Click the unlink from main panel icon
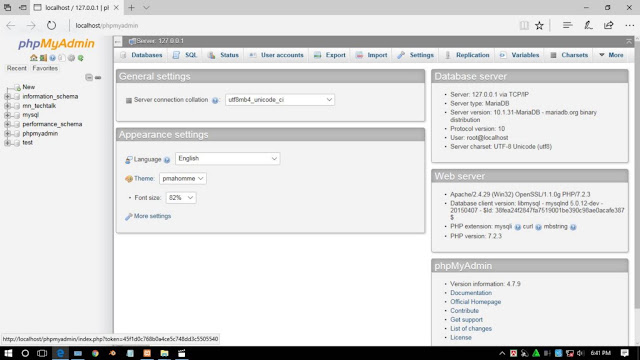The image size is (640, 360). [98, 78]
